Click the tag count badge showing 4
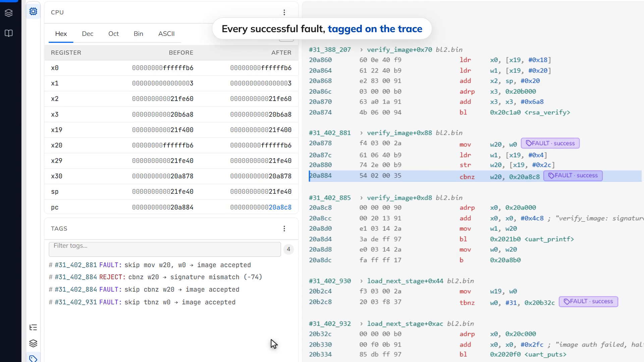644x362 pixels. (x=288, y=249)
